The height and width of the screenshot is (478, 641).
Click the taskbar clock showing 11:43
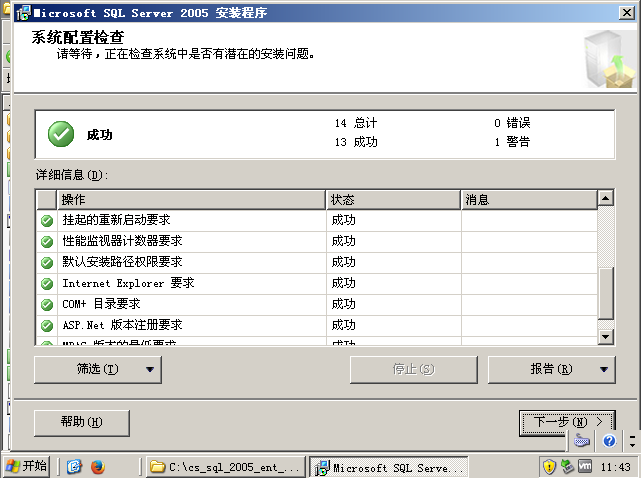pyautogui.click(x=616, y=467)
